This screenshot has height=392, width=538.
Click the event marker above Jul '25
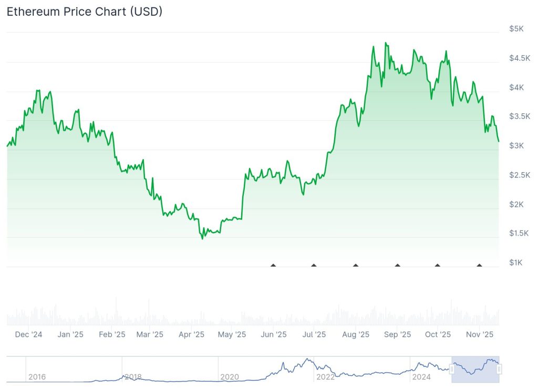(x=314, y=265)
